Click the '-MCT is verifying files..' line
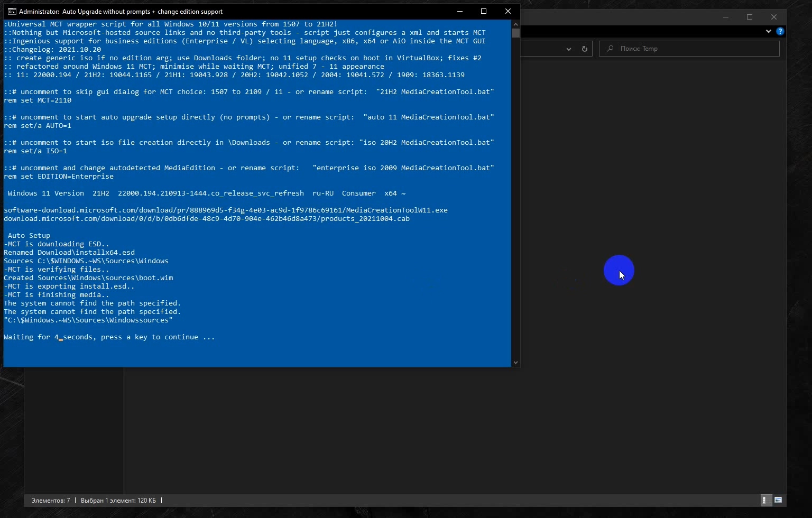 click(57, 270)
